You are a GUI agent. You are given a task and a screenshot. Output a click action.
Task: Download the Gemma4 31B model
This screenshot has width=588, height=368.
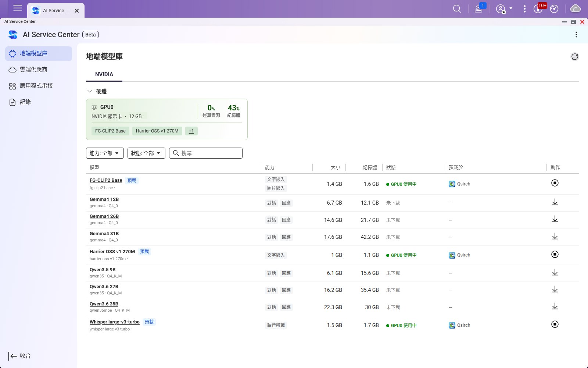click(555, 236)
